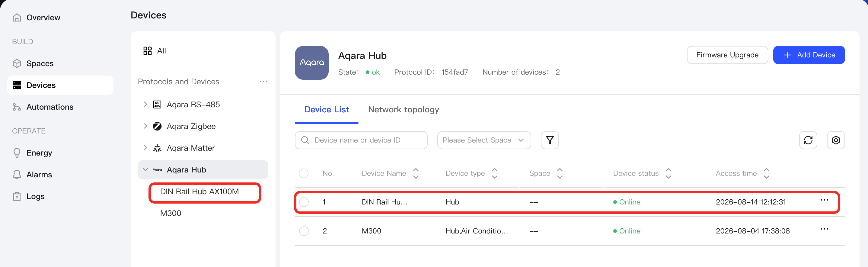
Task: Focus the device name search field
Action: (x=361, y=140)
